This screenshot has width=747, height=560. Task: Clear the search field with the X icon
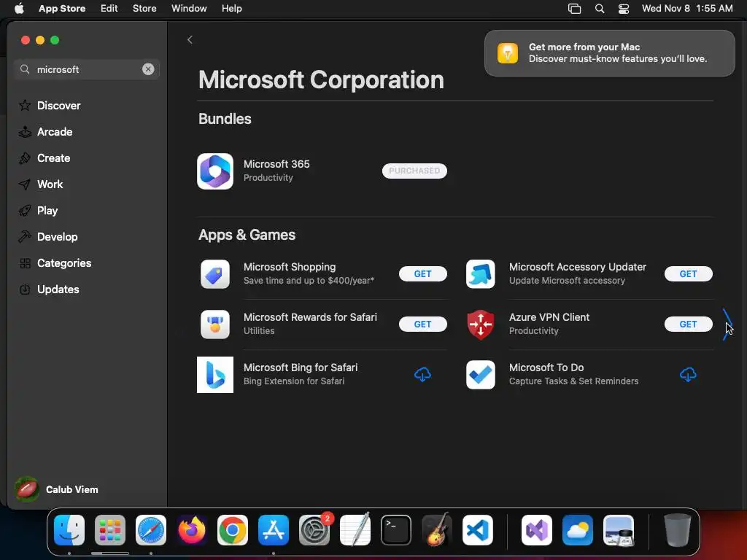click(x=148, y=69)
